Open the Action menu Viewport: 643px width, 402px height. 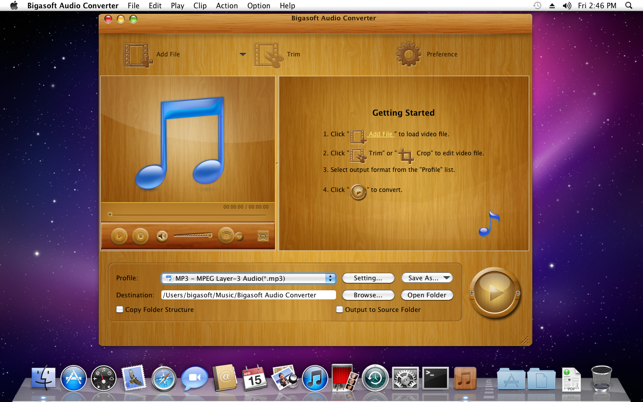(227, 6)
